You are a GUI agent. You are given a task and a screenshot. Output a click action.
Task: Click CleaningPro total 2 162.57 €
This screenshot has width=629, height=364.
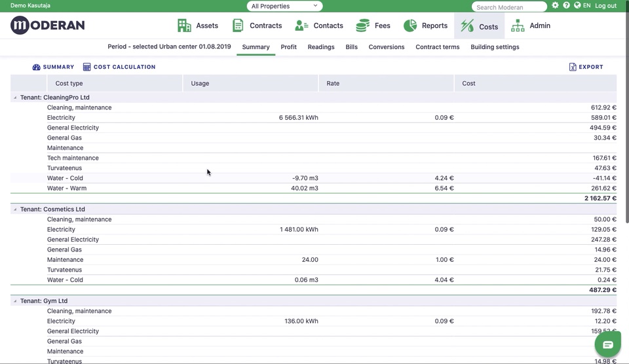[600, 198]
